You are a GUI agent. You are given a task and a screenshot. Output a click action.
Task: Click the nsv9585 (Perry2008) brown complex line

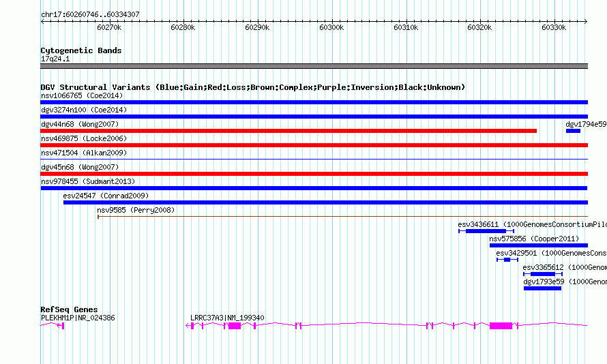pyautogui.click(x=342, y=217)
